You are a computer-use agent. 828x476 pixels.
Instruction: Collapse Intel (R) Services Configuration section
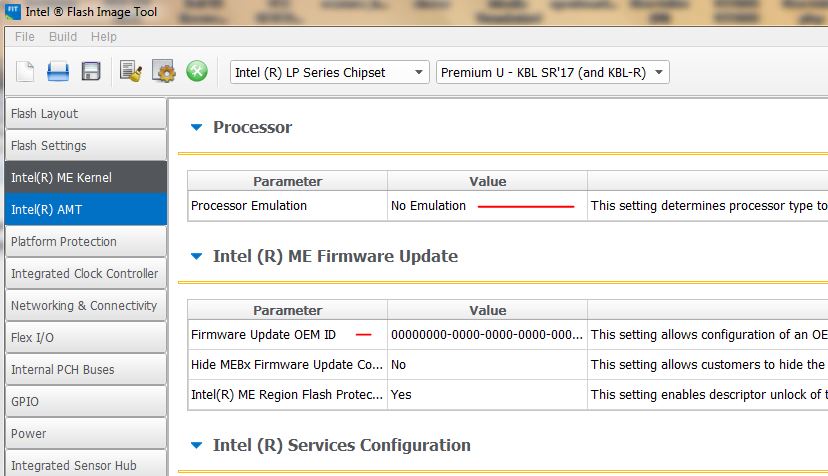click(x=197, y=445)
